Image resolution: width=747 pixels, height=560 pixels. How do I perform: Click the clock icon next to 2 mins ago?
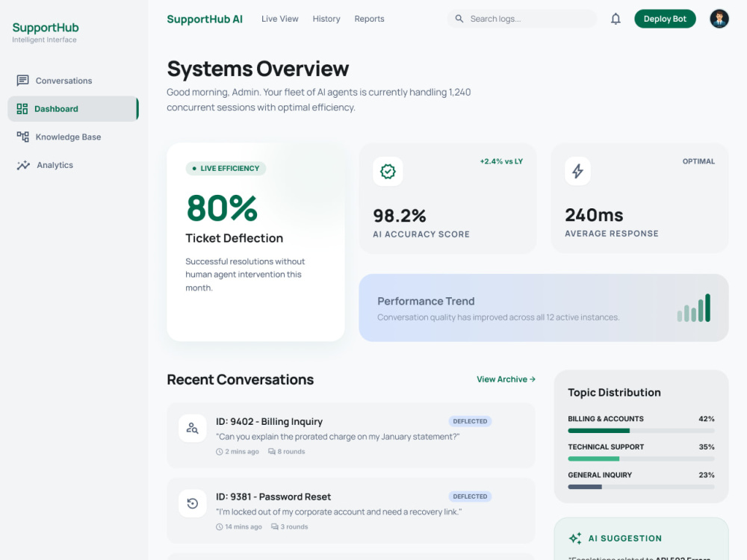219,452
